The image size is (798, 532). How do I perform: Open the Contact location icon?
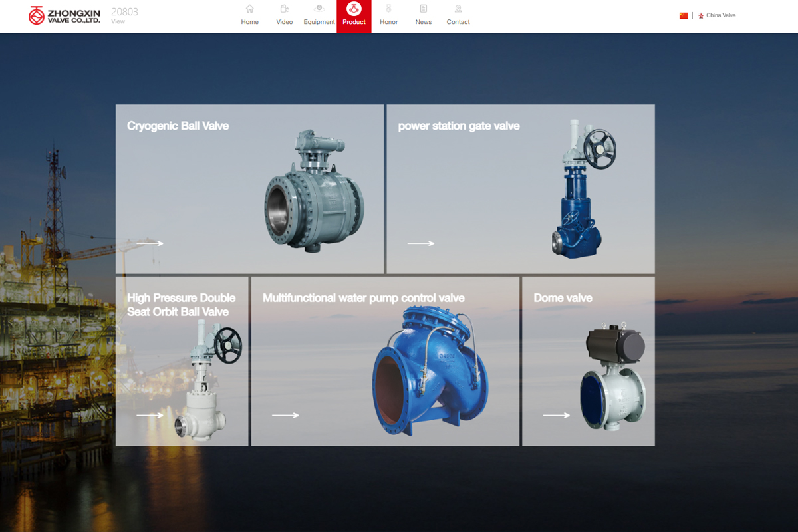458,9
